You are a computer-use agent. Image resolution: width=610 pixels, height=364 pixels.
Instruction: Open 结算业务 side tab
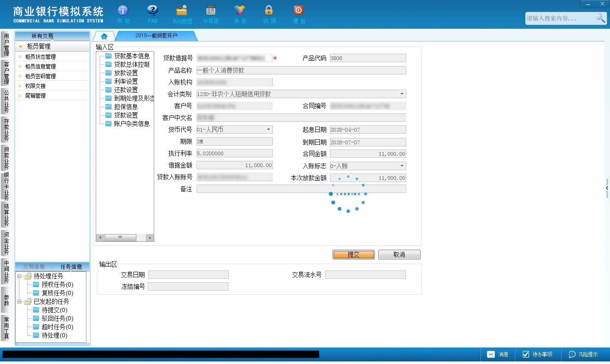(x=6, y=215)
